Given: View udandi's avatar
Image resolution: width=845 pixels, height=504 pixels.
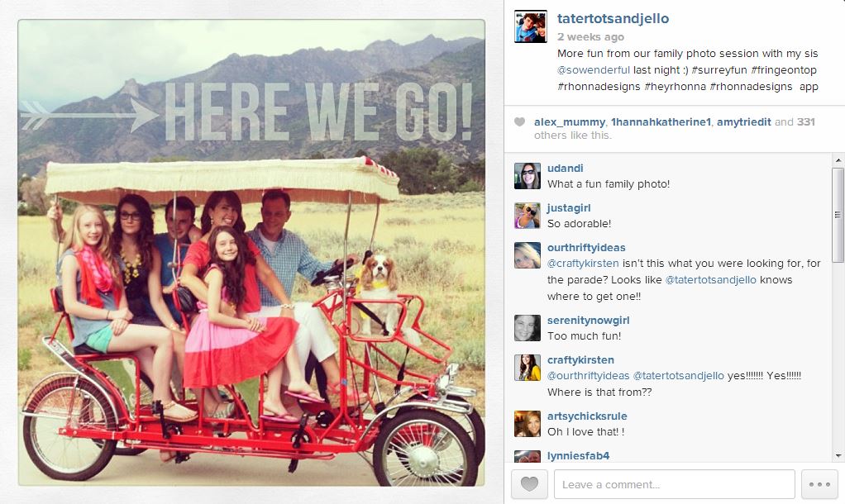Looking at the screenshot, I should pyautogui.click(x=527, y=176).
